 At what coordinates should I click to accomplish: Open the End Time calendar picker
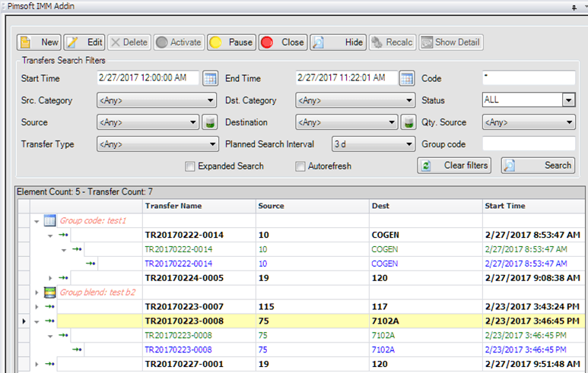[x=407, y=78]
